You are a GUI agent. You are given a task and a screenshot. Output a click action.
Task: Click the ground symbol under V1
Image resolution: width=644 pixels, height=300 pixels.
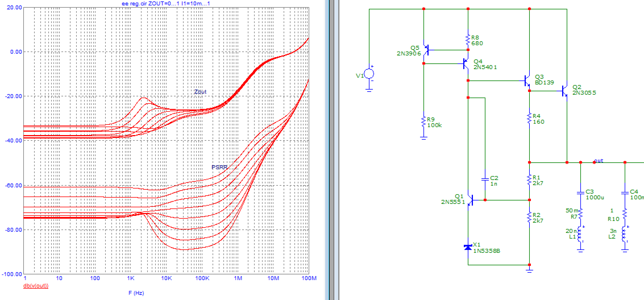pos(369,90)
